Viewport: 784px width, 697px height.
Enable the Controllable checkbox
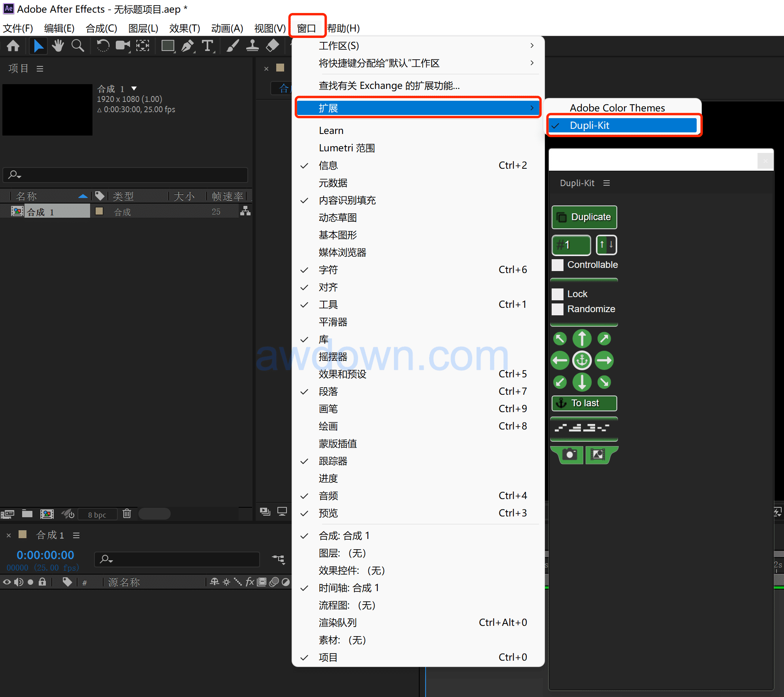click(558, 265)
